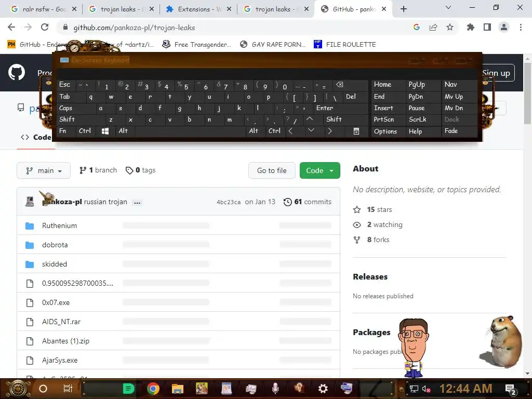Tap the context menu key on the keyboard

(356, 131)
